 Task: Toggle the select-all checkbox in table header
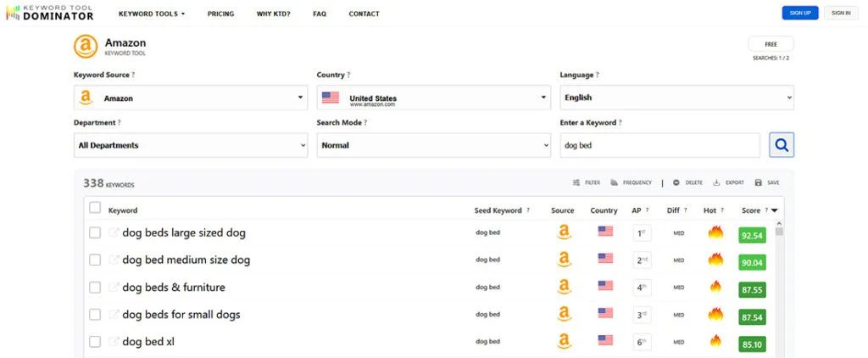coord(95,208)
